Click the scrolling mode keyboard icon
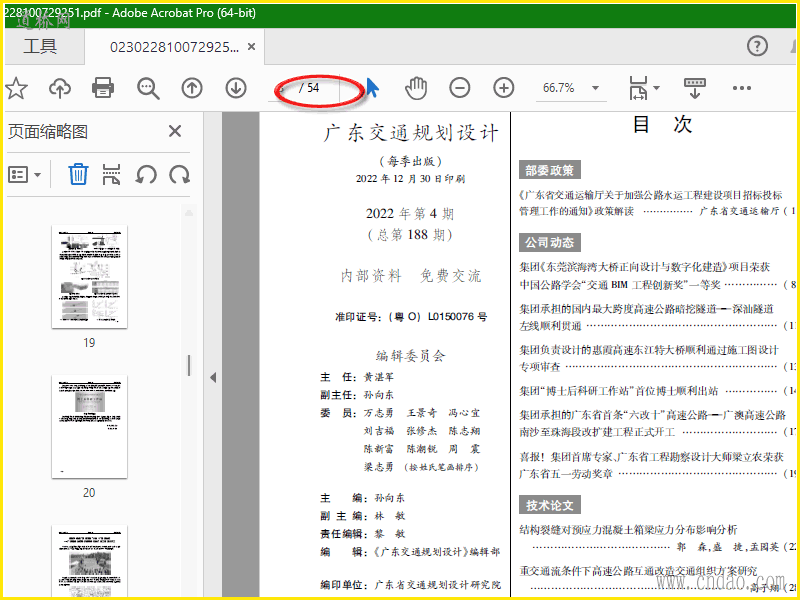 pyautogui.click(x=694, y=88)
